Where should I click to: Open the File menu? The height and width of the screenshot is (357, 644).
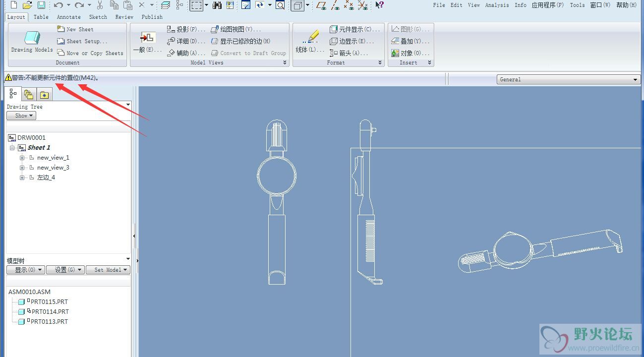coord(439,5)
